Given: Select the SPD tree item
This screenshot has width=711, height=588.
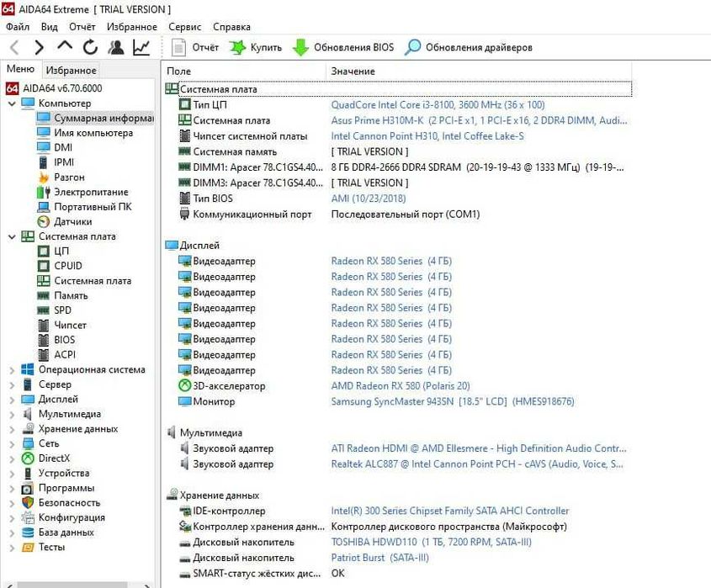Looking at the screenshot, I should [54, 310].
